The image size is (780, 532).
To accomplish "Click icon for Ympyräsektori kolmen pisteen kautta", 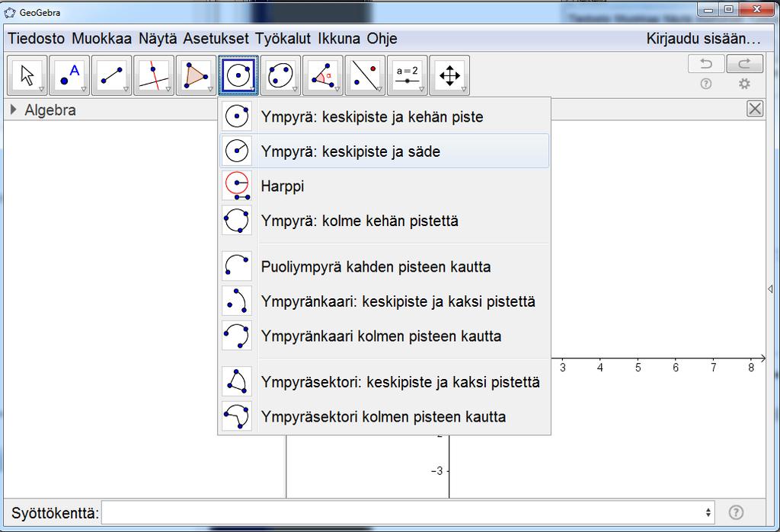I will tap(237, 416).
